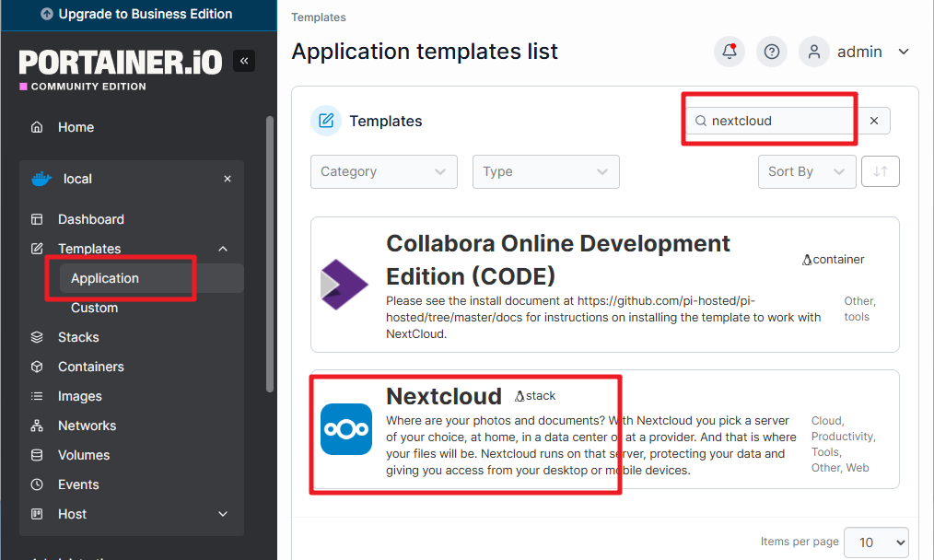The width and height of the screenshot is (934, 560).
Task: Click Stacks layers icon
Action: click(37, 337)
